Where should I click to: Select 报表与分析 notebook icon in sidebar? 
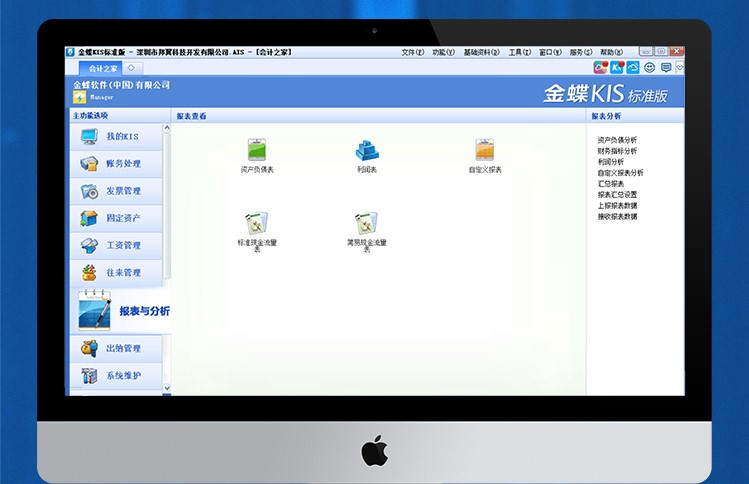pyautogui.click(x=95, y=310)
